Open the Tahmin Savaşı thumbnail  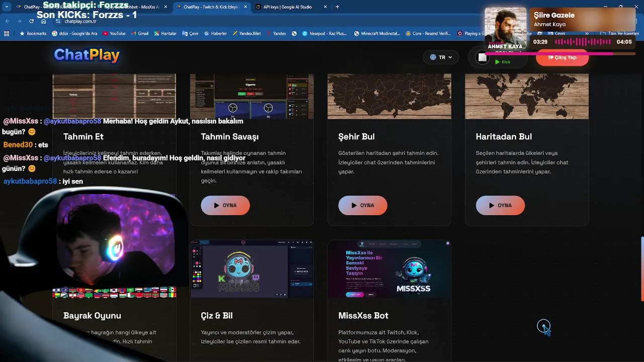(x=252, y=97)
